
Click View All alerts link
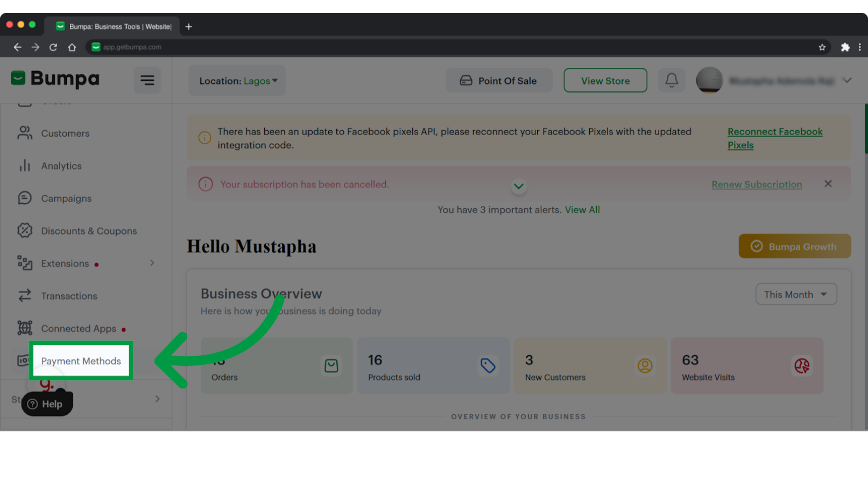point(582,210)
